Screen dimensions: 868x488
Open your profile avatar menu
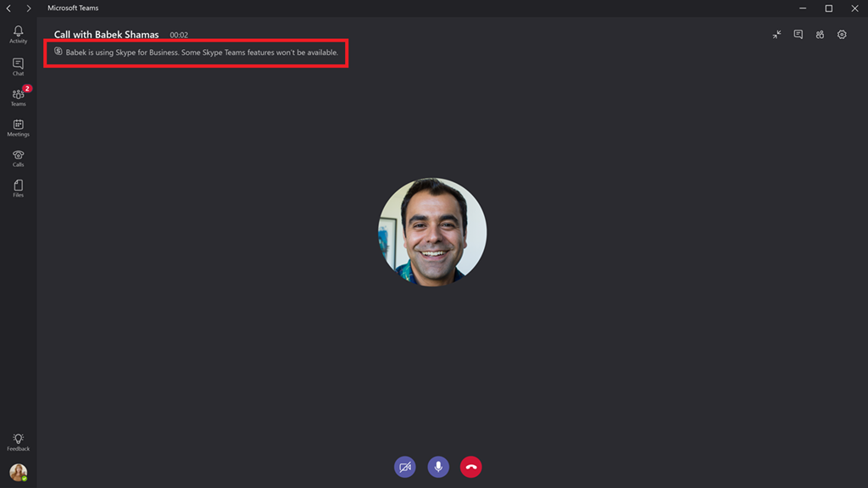click(x=19, y=472)
